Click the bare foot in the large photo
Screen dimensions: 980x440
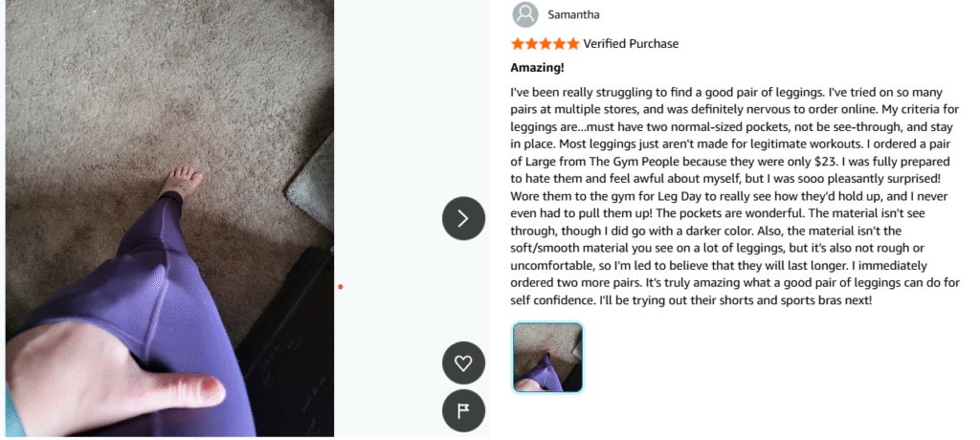tap(181, 181)
